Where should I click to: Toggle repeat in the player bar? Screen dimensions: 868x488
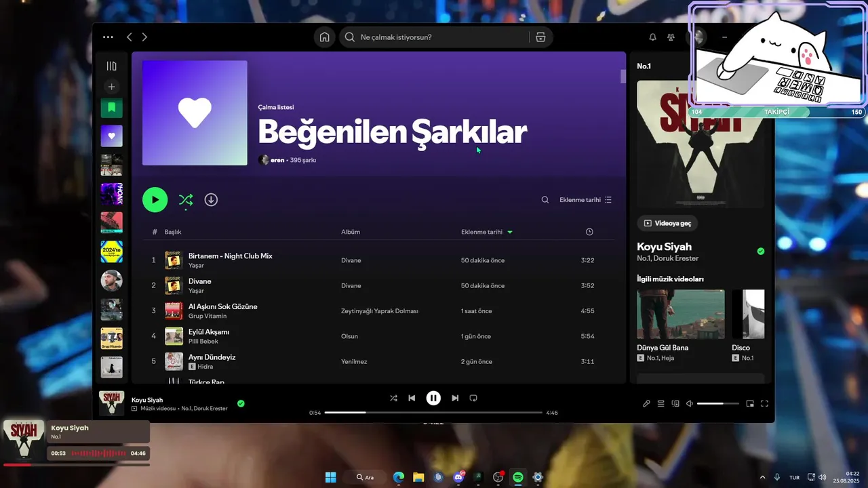[473, 399]
